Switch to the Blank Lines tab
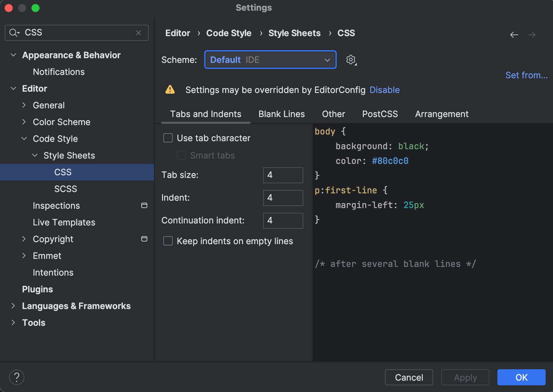553x392 pixels. click(x=281, y=114)
